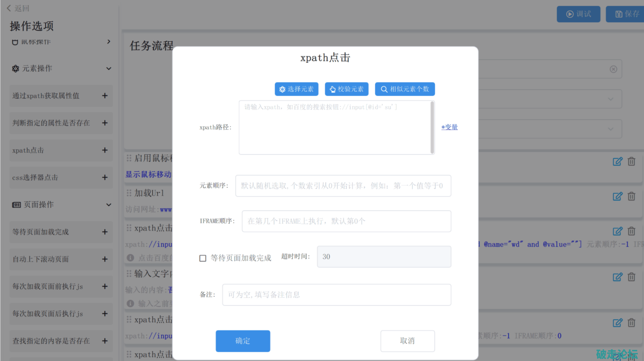Add the css选择器点击 action with plus
The image size is (644, 361).
pos(105,177)
